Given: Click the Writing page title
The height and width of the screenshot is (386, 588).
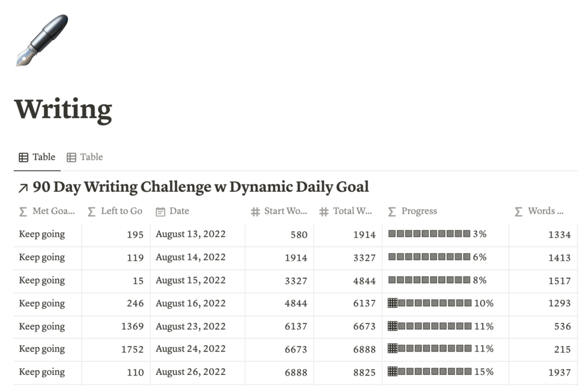Looking at the screenshot, I should pos(64,109).
